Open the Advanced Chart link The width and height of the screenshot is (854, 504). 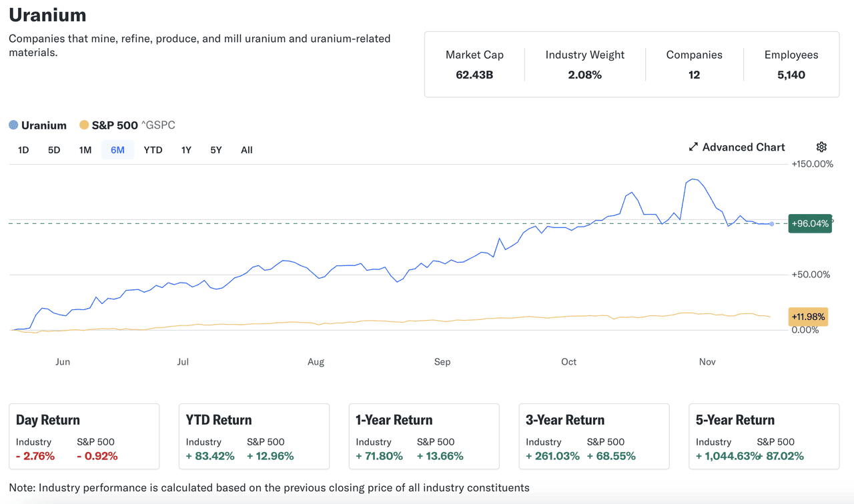(743, 147)
